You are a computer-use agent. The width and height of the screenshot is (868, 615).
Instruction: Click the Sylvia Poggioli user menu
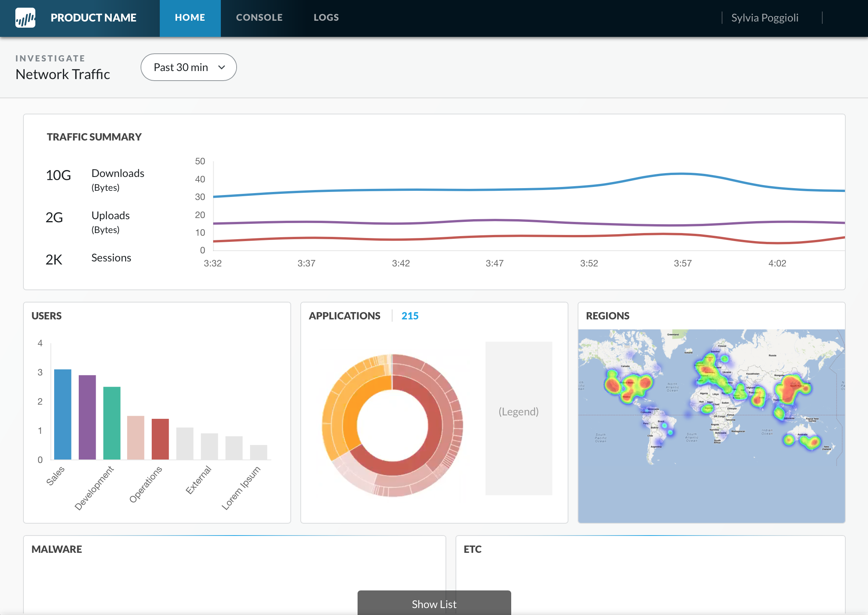(x=764, y=18)
